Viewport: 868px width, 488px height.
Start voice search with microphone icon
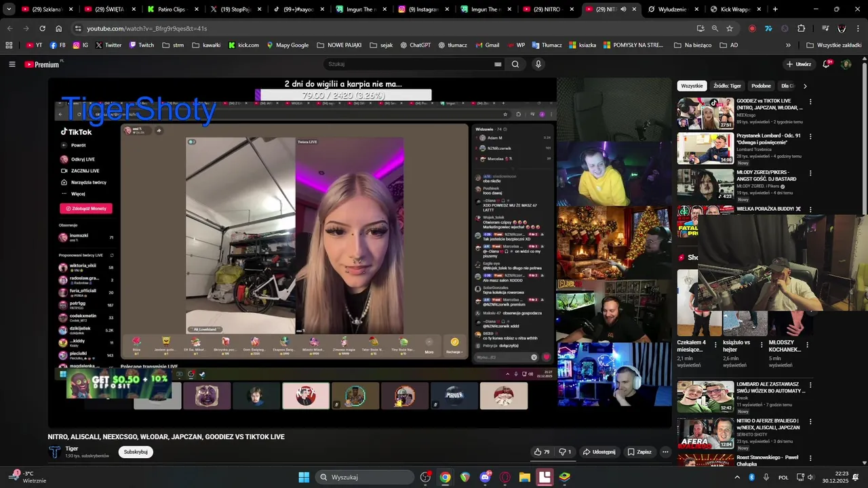coord(538,64)
